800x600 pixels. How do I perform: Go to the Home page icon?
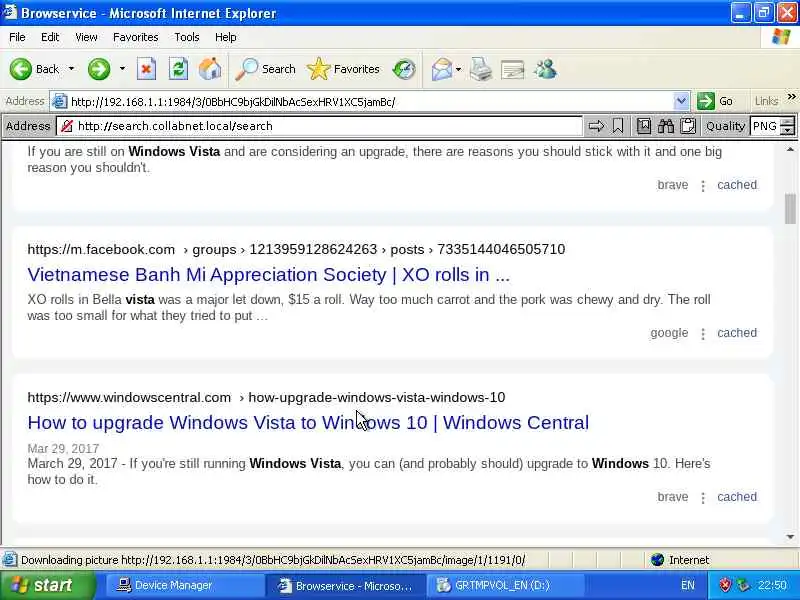point(210,69)
